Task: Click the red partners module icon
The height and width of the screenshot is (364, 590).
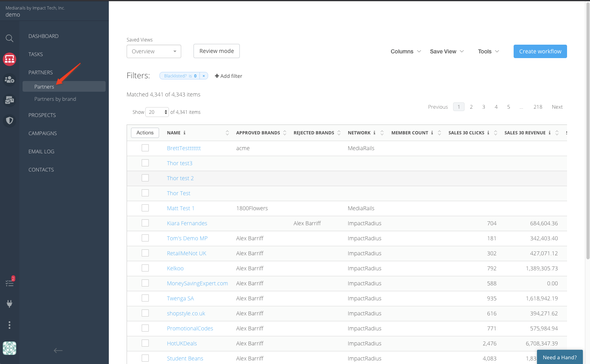Action: (x=9, y=59)
